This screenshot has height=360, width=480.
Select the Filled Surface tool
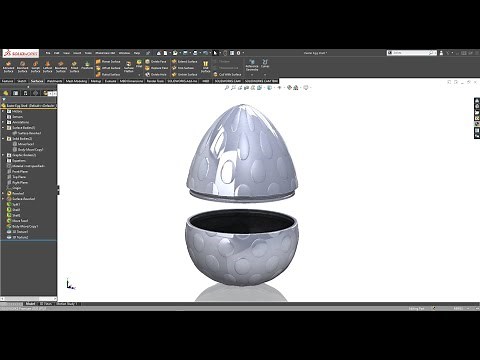coord(74,66)
